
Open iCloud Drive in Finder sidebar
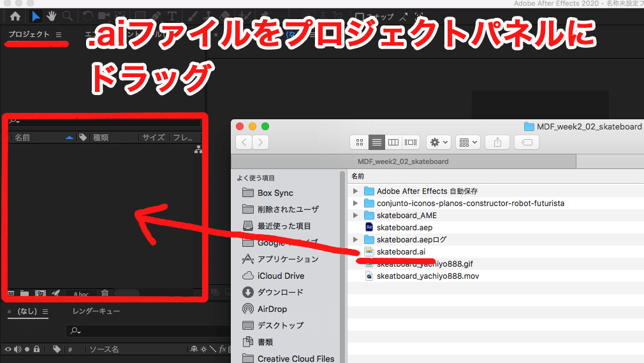tap(273, 276)
